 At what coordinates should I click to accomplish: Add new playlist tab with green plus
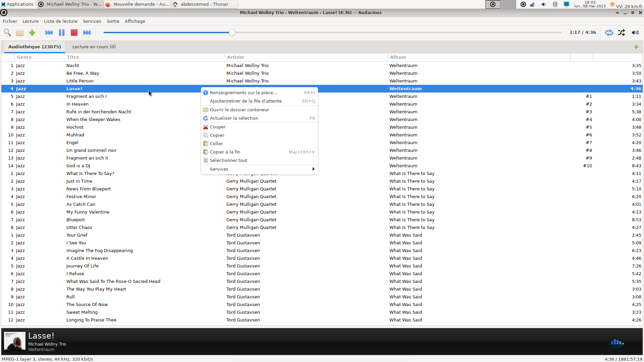click(x=636, y=47)
